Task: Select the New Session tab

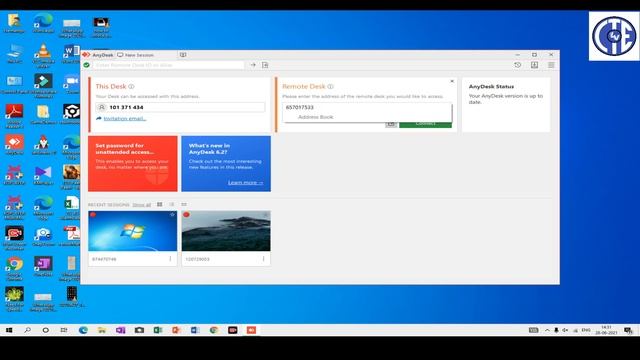Action: click(x=136, y=55)
